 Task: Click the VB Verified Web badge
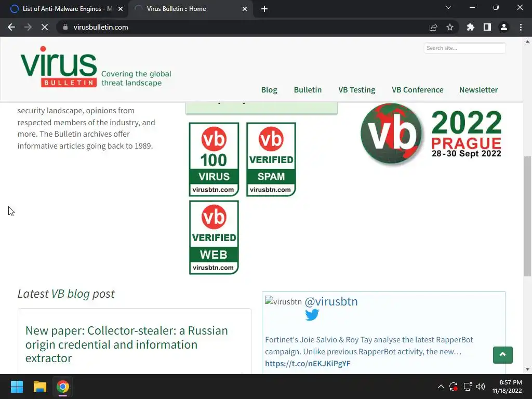(214, 237)
